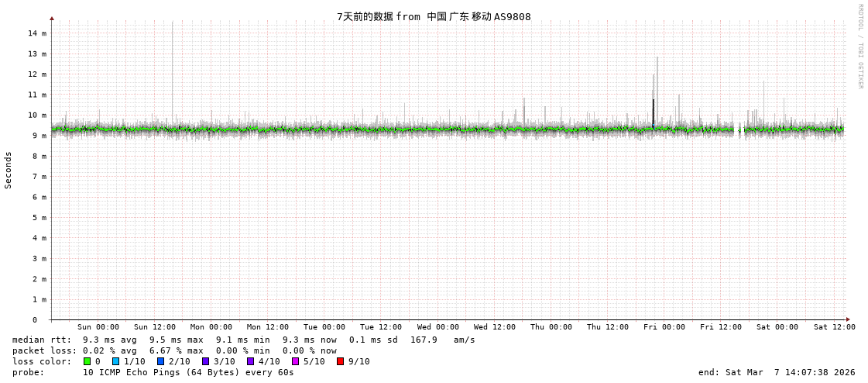
Task: Click the '10 m' y-axis value
Action: (37, 116)
